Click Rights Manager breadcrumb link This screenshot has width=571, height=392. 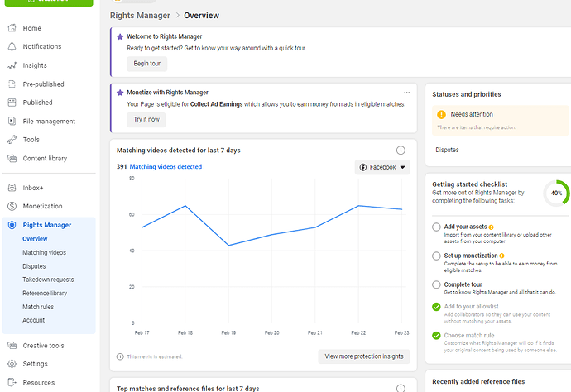pos(140,15)
